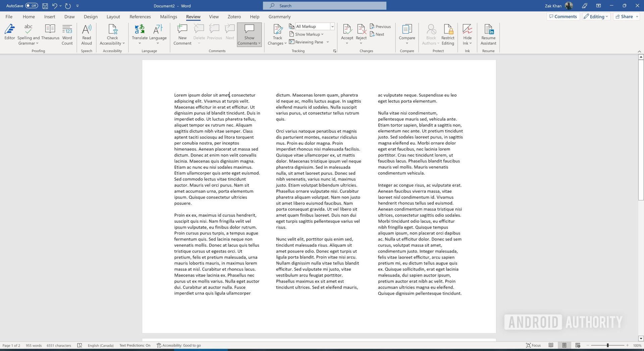This screenshot has height=351, width=644.
Task: Toggle AutoSave switch
Action: pyautogui.click(x=32, y=6)
